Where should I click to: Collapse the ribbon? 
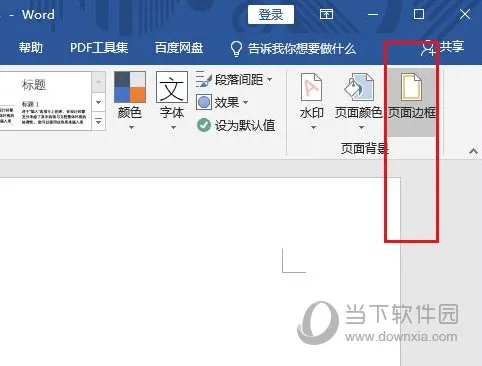point(473,151)
